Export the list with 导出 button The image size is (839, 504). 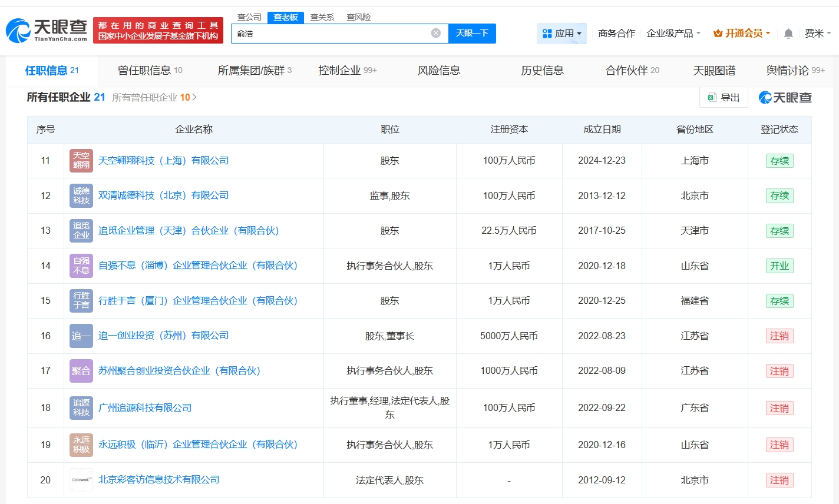point(724,97)
